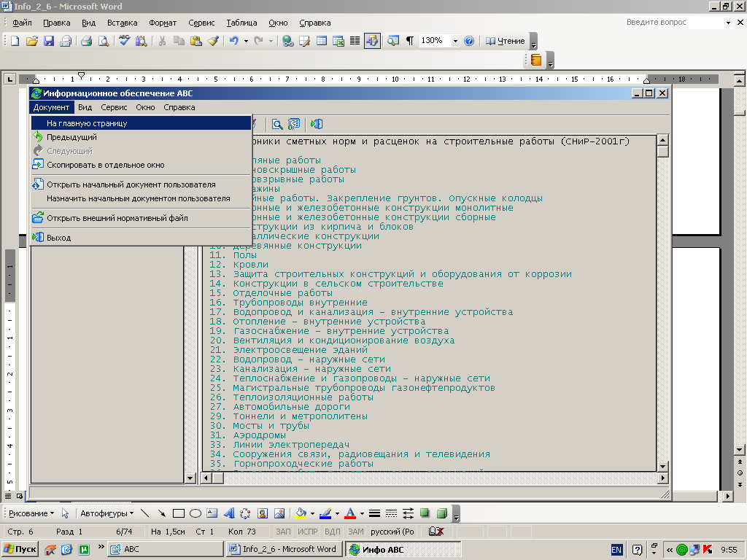Run the ABC spelling check icon
747x560 pixels.
124,41
